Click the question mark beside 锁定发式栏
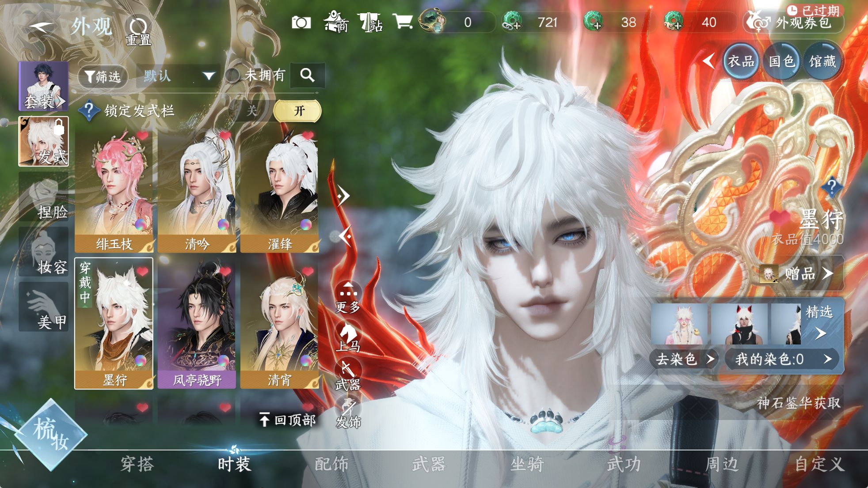The image size is (868, 488). click(x=89, y=110)
